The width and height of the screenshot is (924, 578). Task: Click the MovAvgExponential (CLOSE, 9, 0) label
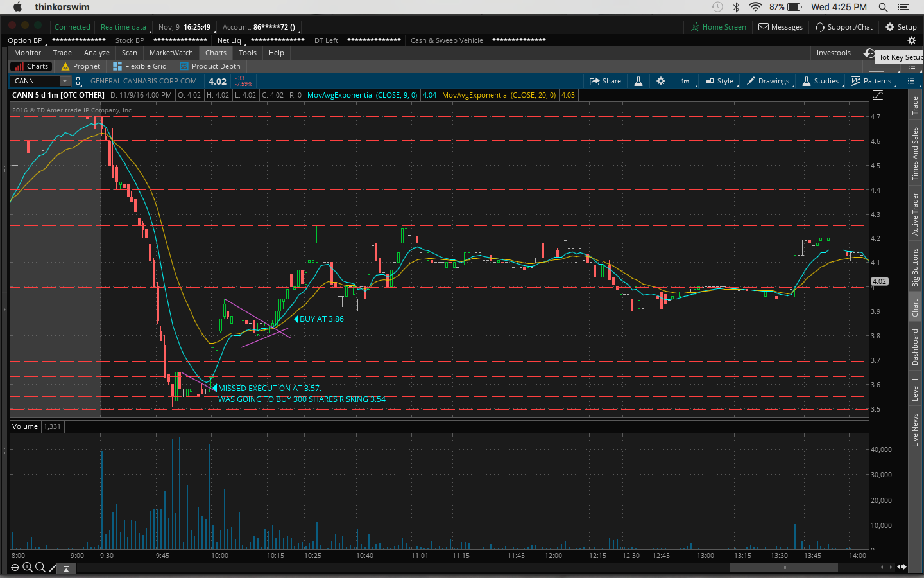(x=362, y=95)
